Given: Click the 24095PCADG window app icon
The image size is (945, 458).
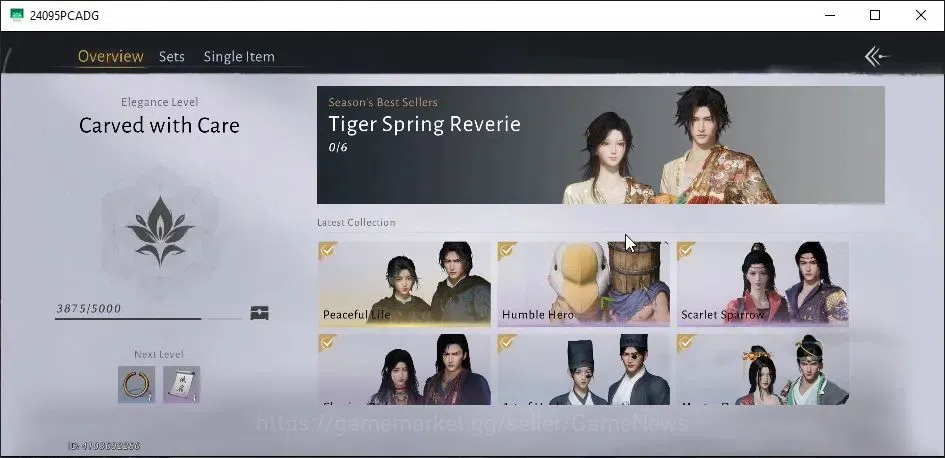Looking at the screenshot, I should 17,15.
